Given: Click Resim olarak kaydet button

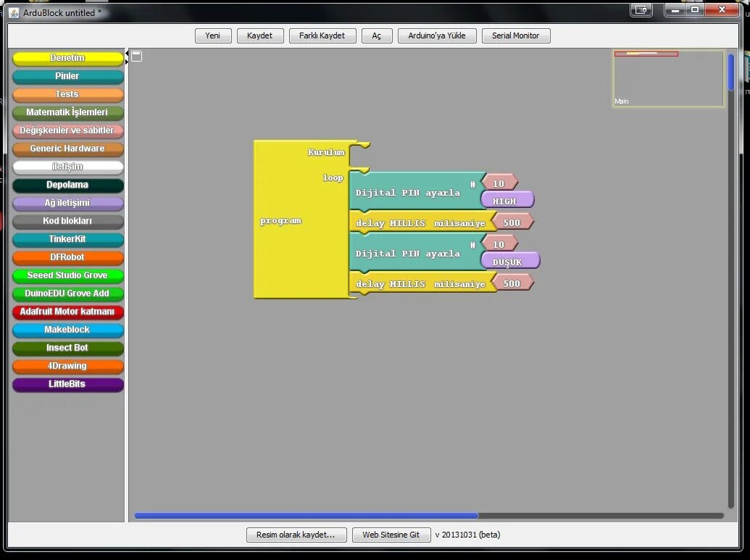Looking at the screenshot, I should point(296,535).
